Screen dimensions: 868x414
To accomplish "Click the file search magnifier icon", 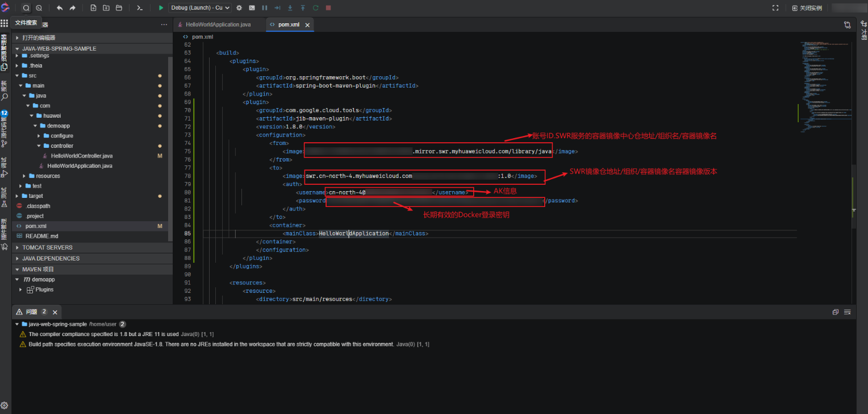I will point(26,8).
